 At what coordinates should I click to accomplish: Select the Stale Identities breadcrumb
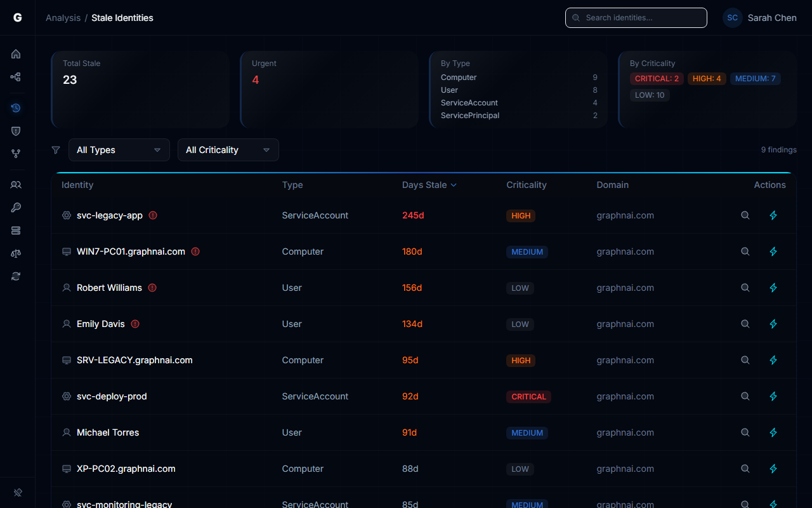[122, 18]
